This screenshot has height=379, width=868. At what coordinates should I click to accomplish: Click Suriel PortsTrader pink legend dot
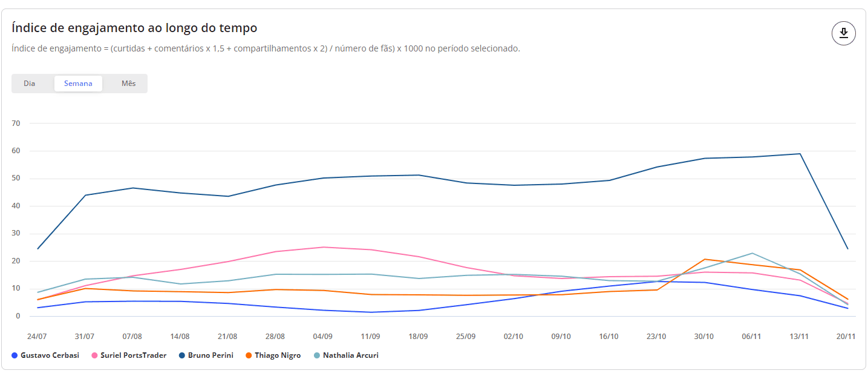(94, 355)
